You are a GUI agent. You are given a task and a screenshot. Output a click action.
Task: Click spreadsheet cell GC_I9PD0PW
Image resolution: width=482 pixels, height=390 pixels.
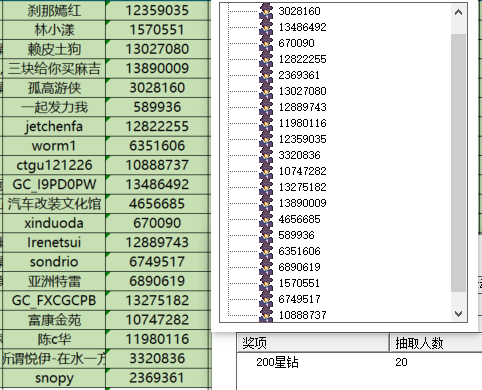tap(54, 184)
